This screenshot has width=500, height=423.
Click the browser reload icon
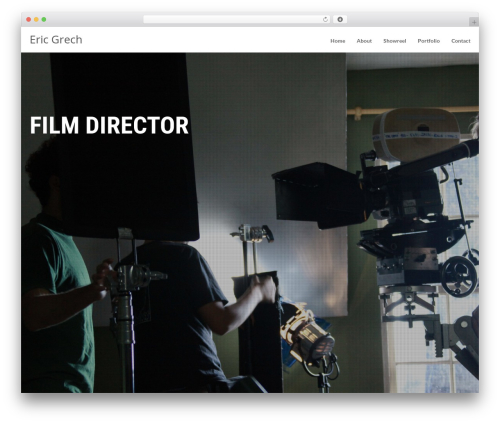(x=325, y=20)
